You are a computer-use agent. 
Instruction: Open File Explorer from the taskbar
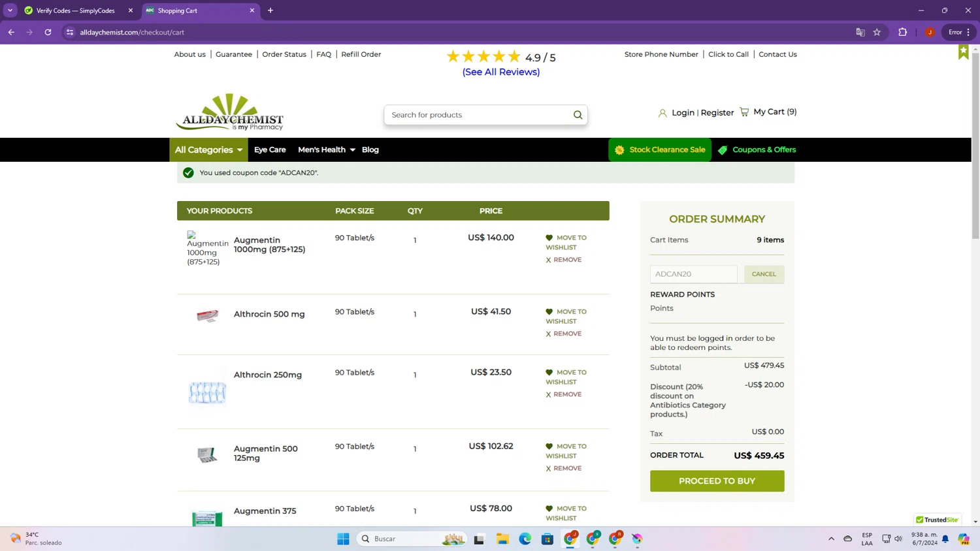(x=502, y=539)
